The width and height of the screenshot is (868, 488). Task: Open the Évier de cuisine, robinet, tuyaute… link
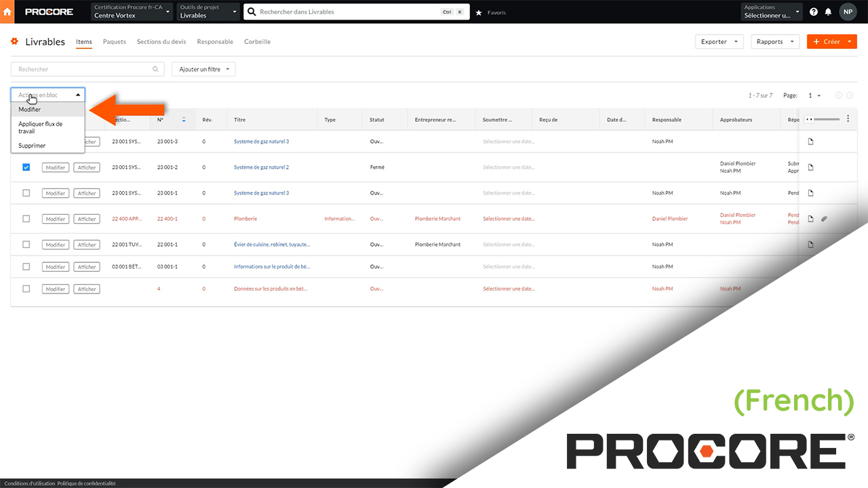pyautogui.click(x=272, y=245)
